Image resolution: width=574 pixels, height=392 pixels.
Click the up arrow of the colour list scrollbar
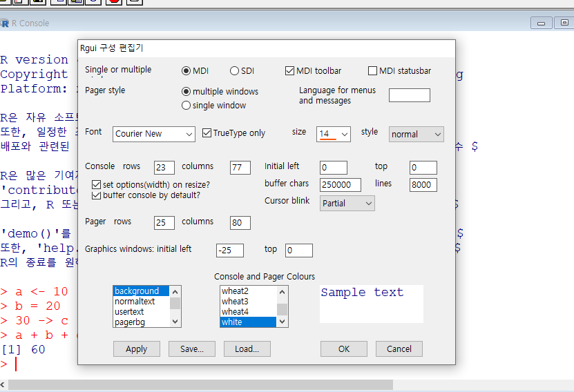pos(282,292)
